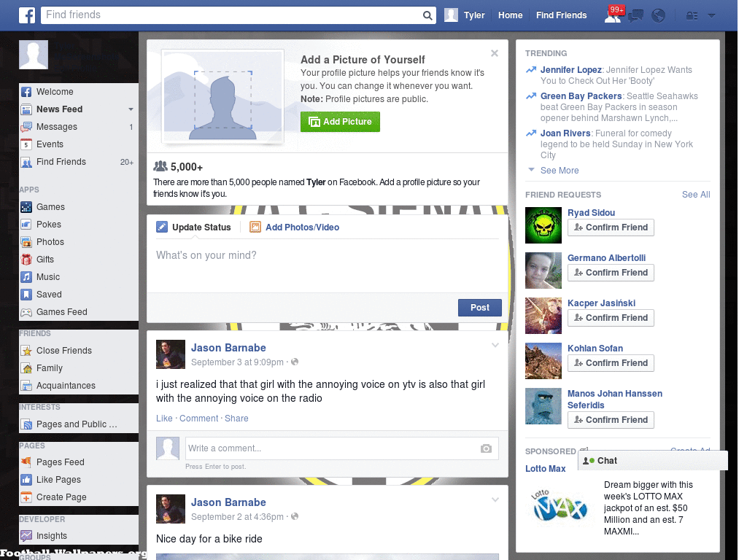Viewport: 747px width, 560px height.
Task: Open the Family list icon
Action: point(26,368)
